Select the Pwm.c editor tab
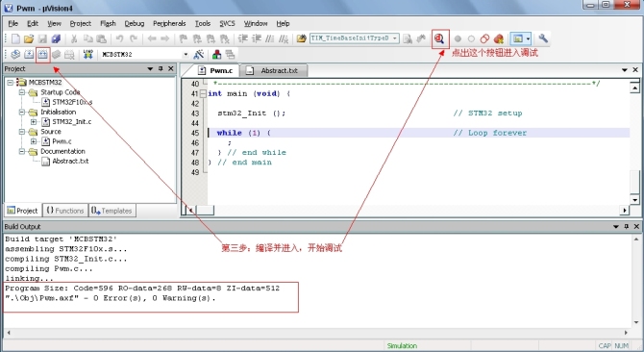644x352 pixels. pyautogui.click(x=215, y=70)
